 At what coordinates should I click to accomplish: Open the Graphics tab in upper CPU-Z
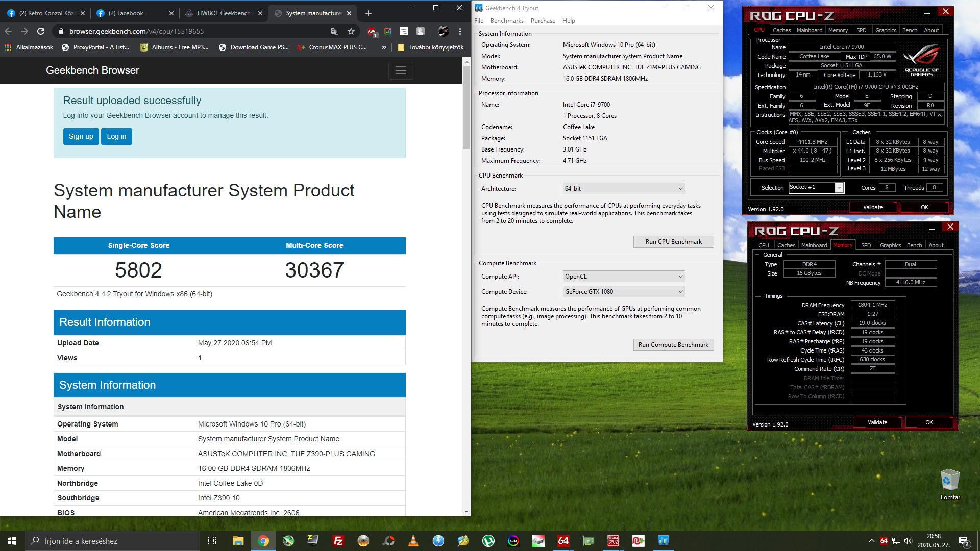pyautogui.click(x=886, y=30)
